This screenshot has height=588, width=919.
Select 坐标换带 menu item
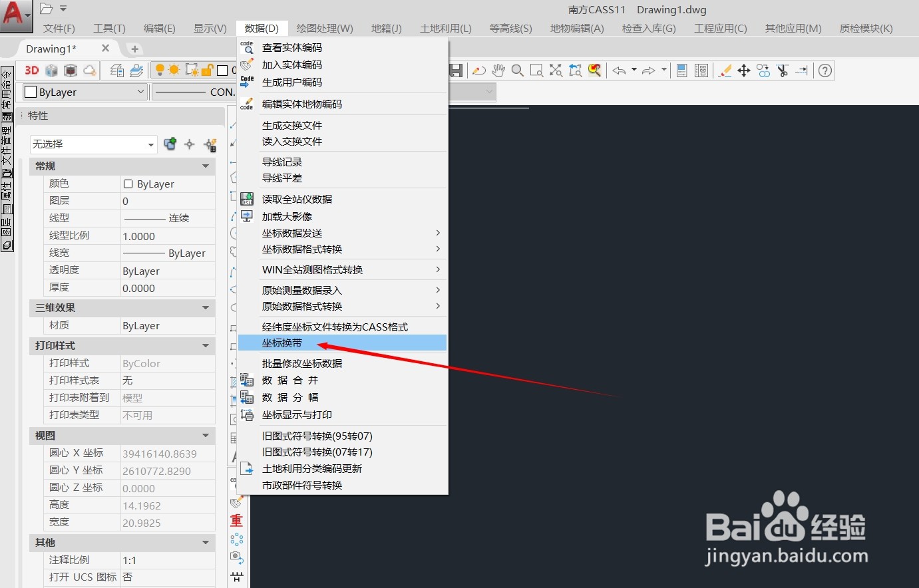(x=342, y=343)
